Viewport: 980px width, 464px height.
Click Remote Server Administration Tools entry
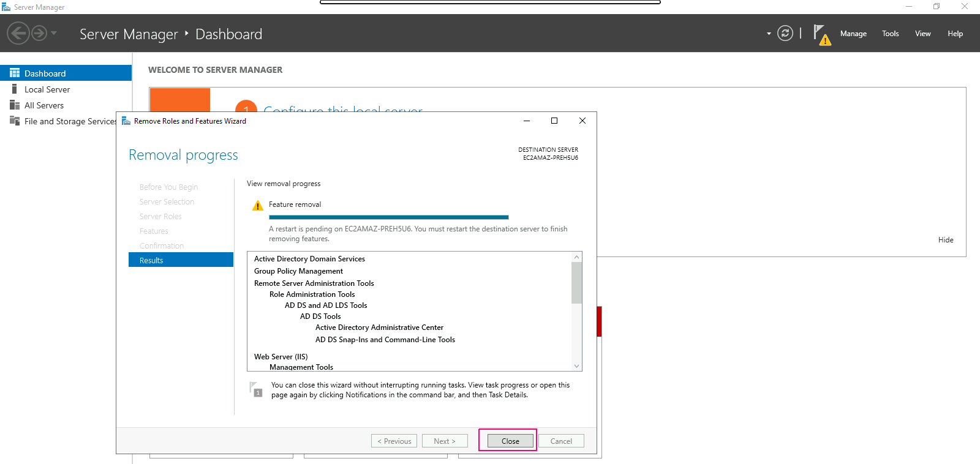click(314, 283)
